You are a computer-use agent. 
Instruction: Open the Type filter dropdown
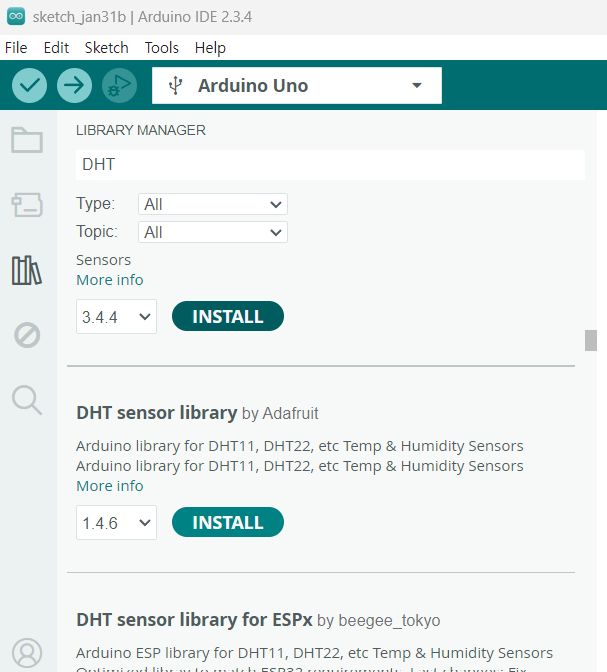pyautogui.click(x=213, y=204)
